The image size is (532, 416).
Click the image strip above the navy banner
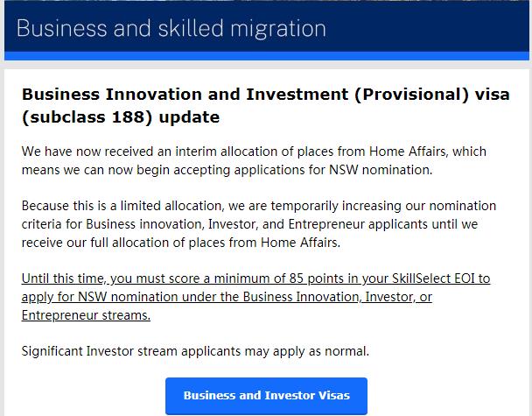coord(267,1)
